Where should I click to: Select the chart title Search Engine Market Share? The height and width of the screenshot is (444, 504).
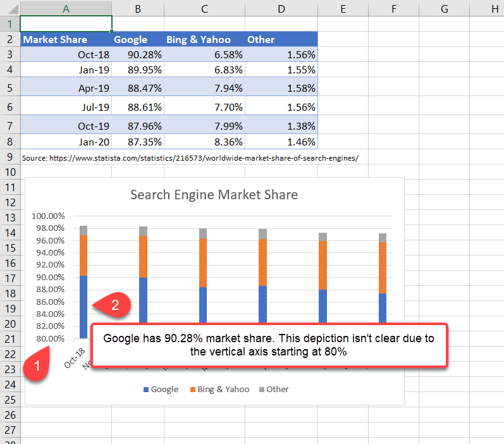pyautogui.click(x=214, y=195)
